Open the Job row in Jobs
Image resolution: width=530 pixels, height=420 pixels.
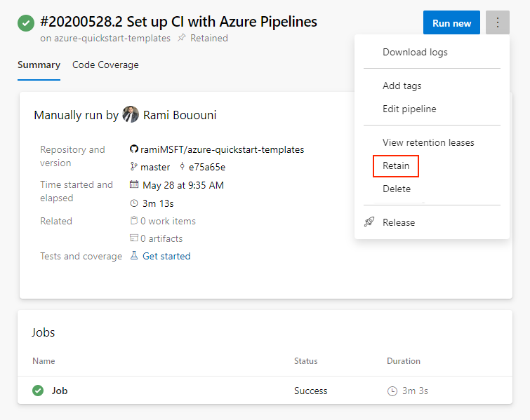click(x=60, y=391)
